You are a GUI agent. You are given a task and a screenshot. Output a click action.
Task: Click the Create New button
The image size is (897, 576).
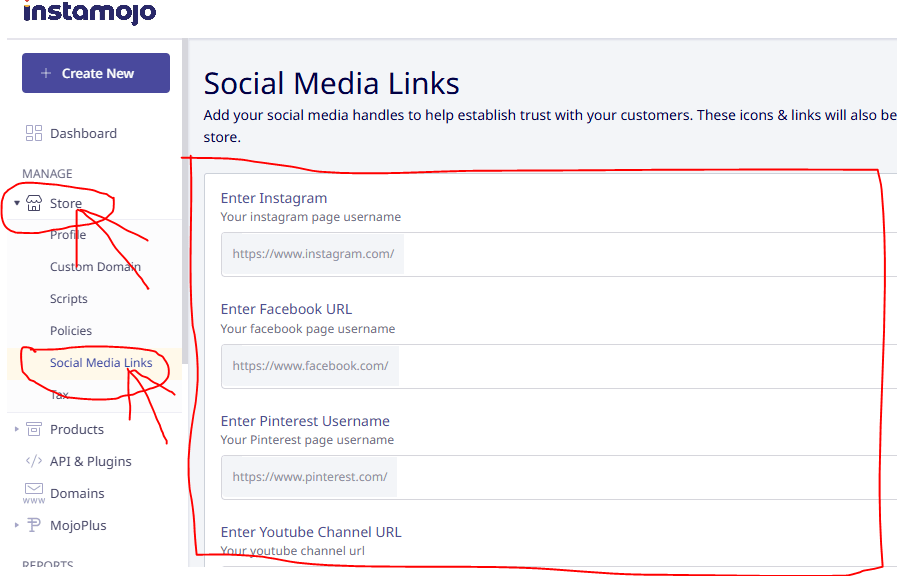coord(96,73)
